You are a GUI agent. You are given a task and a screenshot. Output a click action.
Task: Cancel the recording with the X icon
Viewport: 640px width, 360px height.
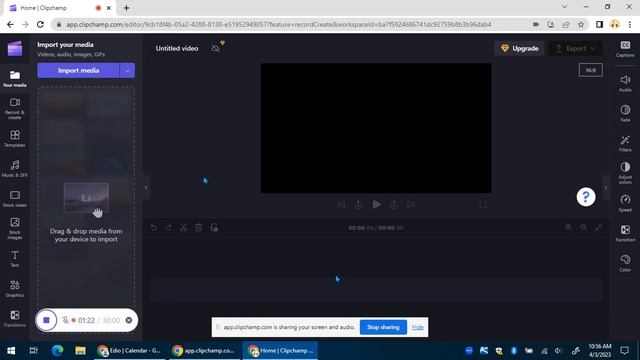129,320
